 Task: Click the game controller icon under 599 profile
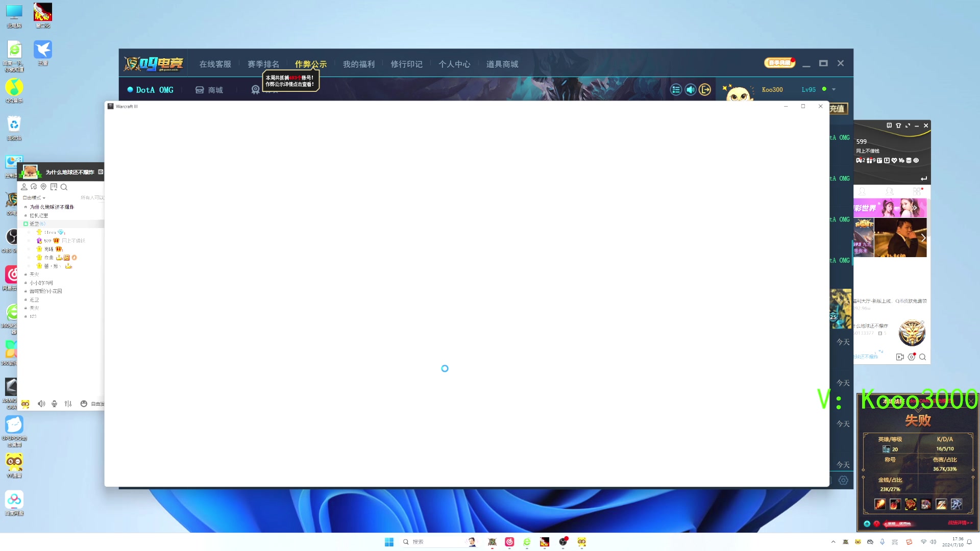tap(859, 160)
